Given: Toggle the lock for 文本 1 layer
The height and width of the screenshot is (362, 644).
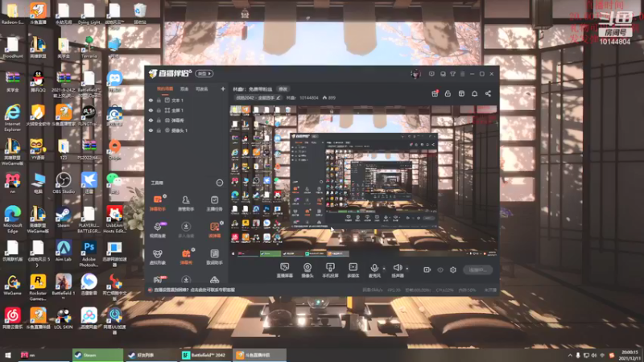Looking at the screenshot, I should click(159, 100).
